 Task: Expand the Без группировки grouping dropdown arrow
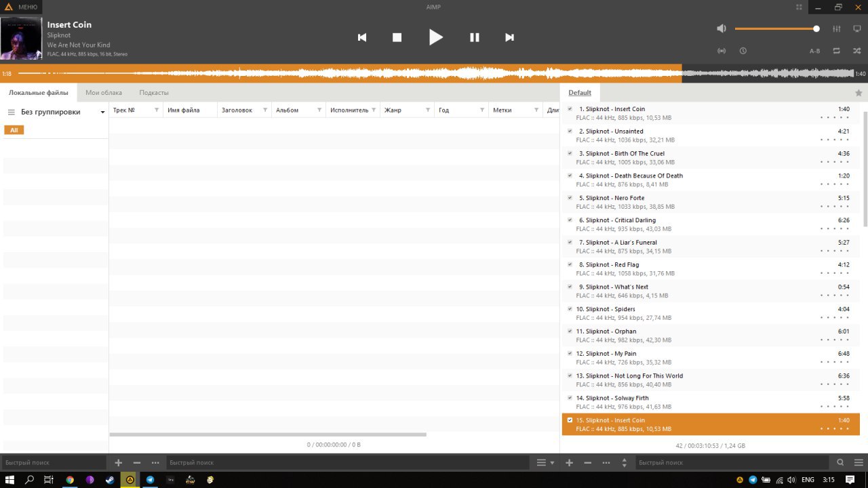102,113
